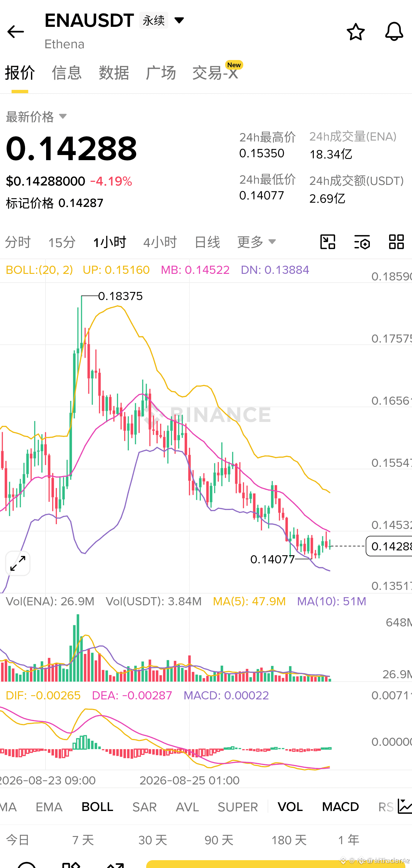Open the 广场 tab

[161, 73]
